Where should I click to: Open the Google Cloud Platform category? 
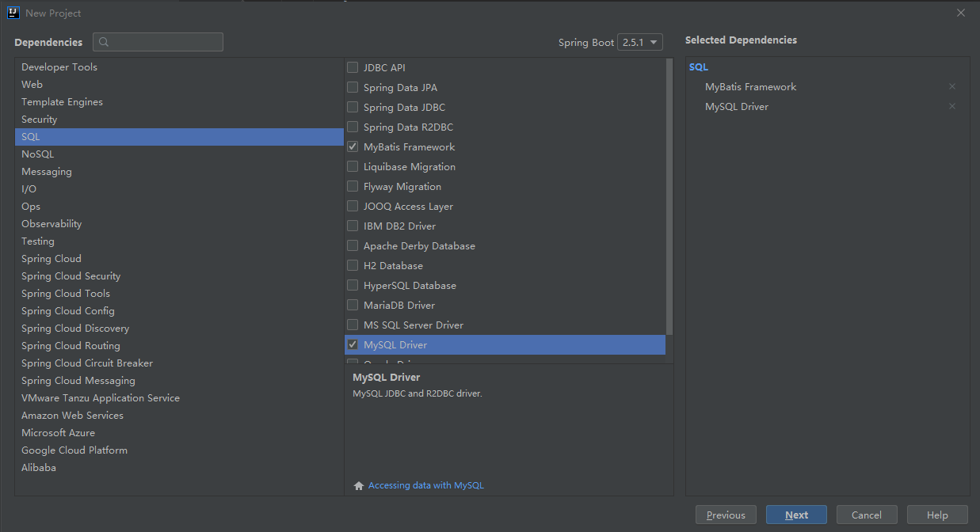pos(179,450)
